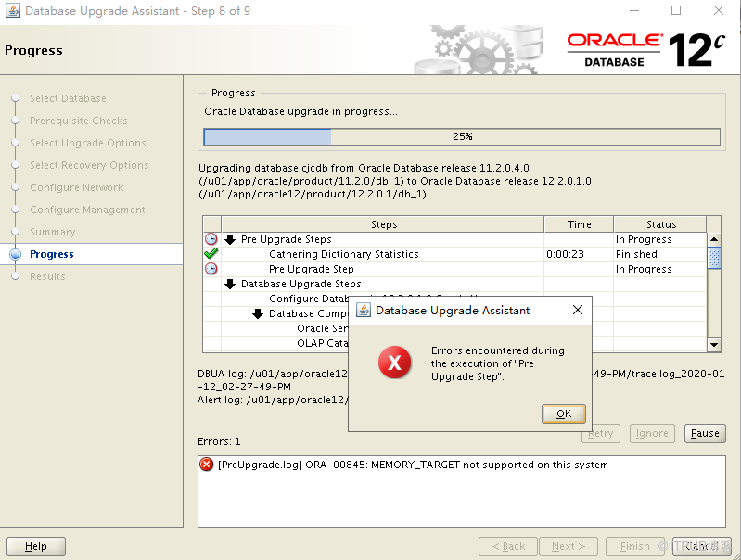The image size is (741, 560).
Task: Select the Progress step in sidebar
Action: (52, 254)
